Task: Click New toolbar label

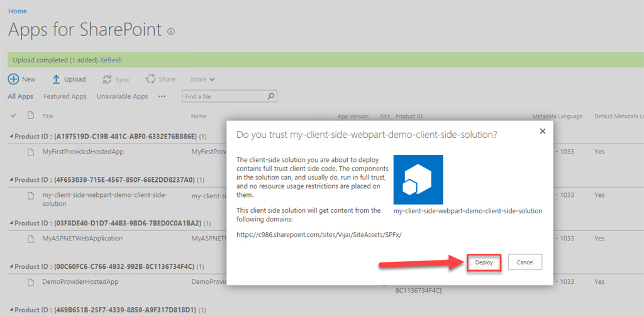Action: (x=29, y=79)
